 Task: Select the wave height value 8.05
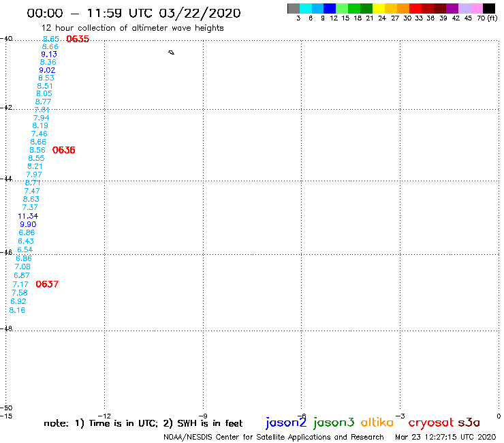[44, 93]
